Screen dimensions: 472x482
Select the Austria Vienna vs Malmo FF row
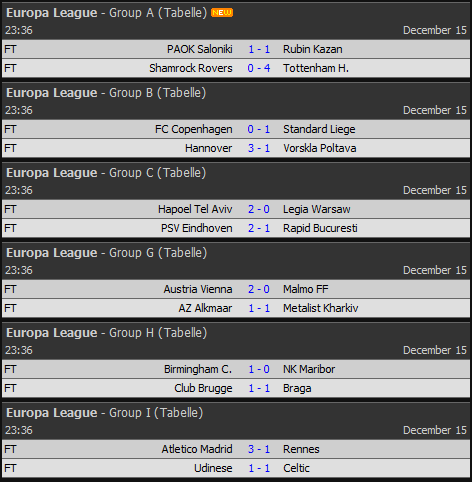click(236, 289)
